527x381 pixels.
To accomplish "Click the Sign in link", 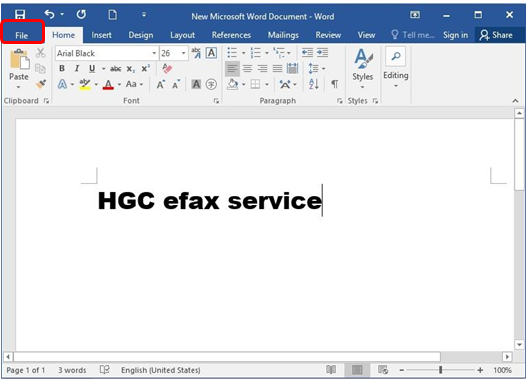I will tap(455, 35).
